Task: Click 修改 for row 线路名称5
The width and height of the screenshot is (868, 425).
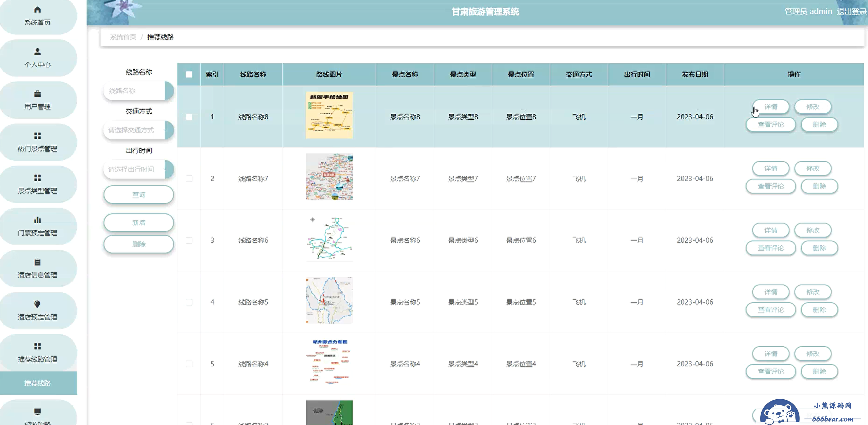Action: tap(813, 292)
